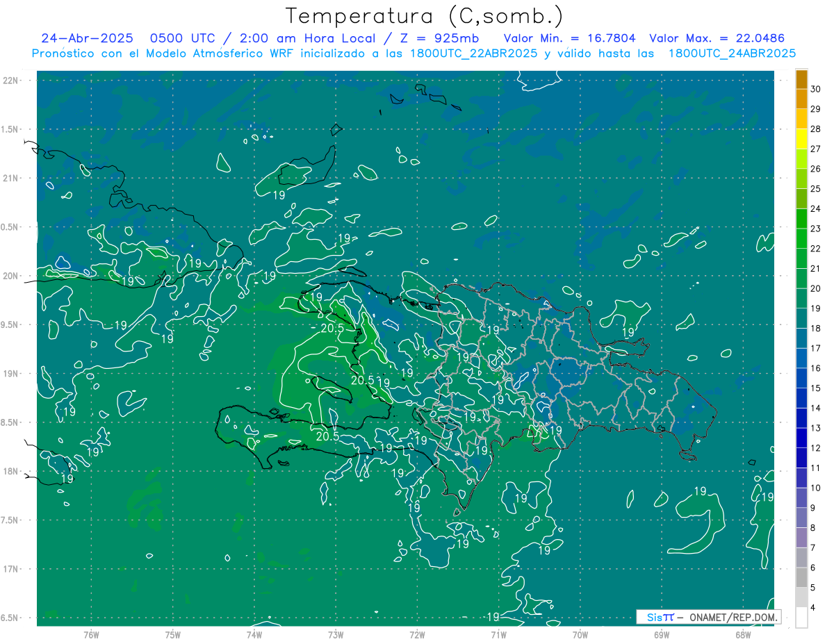Click the longitude axis label "71W"
The image size is (834, 644).
click(x=498, y=634)
